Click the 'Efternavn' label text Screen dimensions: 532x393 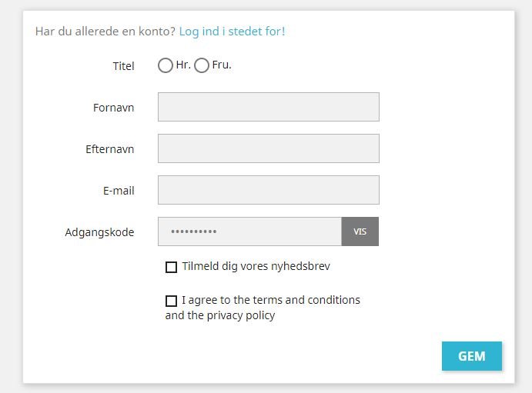coord(110,149)
